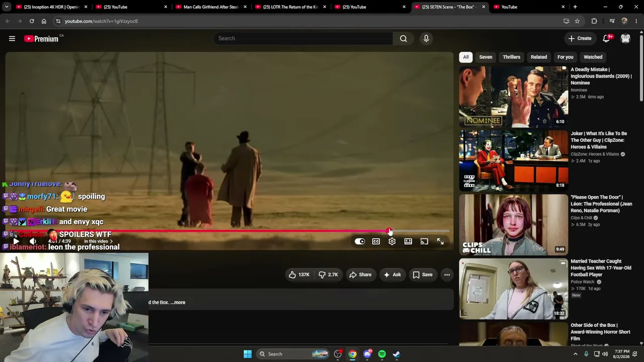Cast the video to a TV
This screenshot has width=644, height=362.
(x=424, y=242)
